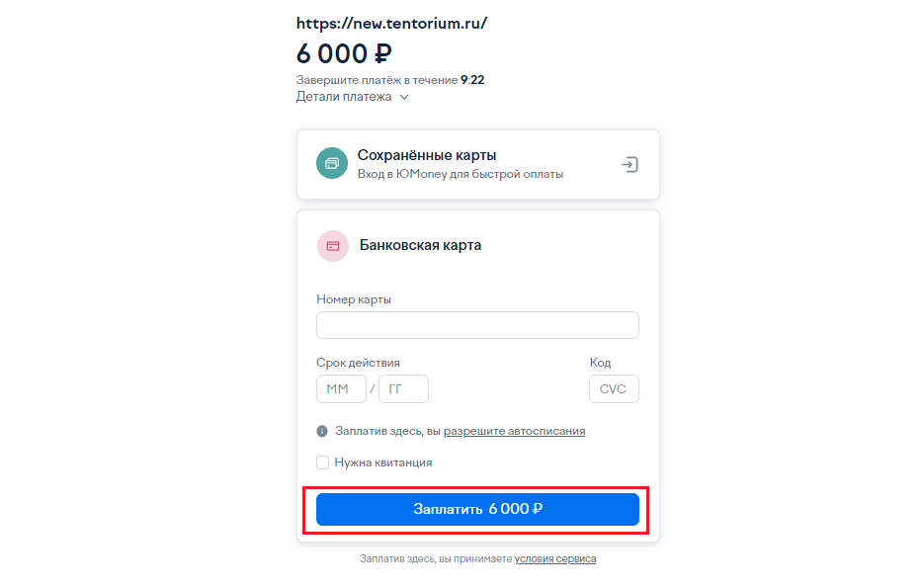The image size is (922, 588).
Task: Tick the 'Нужна квитанция' checkbox
Action: (323, 462)
